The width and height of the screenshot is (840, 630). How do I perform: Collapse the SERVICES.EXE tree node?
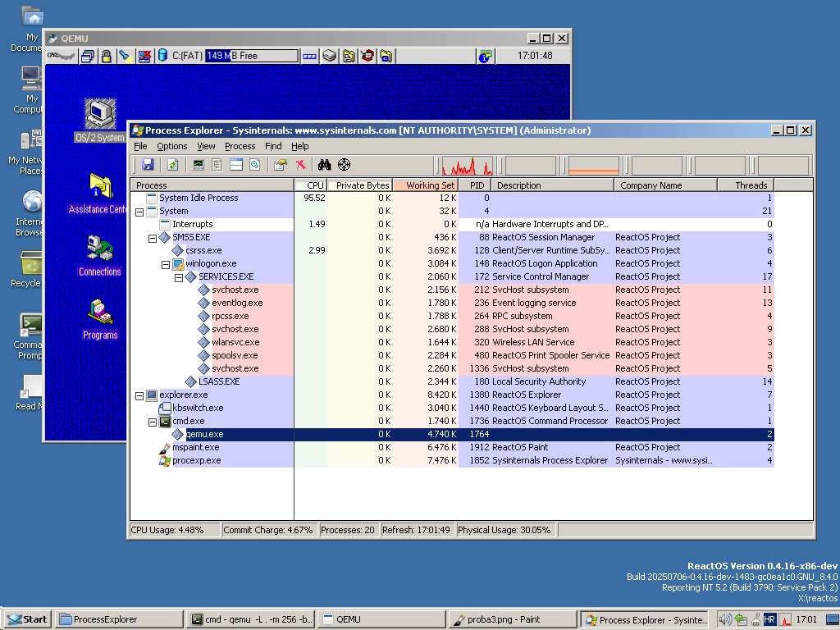(x=178, y=277)
